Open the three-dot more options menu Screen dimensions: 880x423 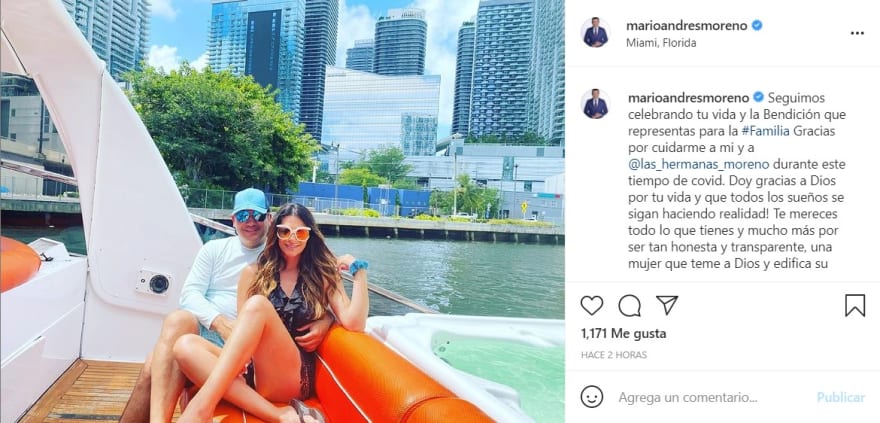pyautogui.click(x=857, y=33)
